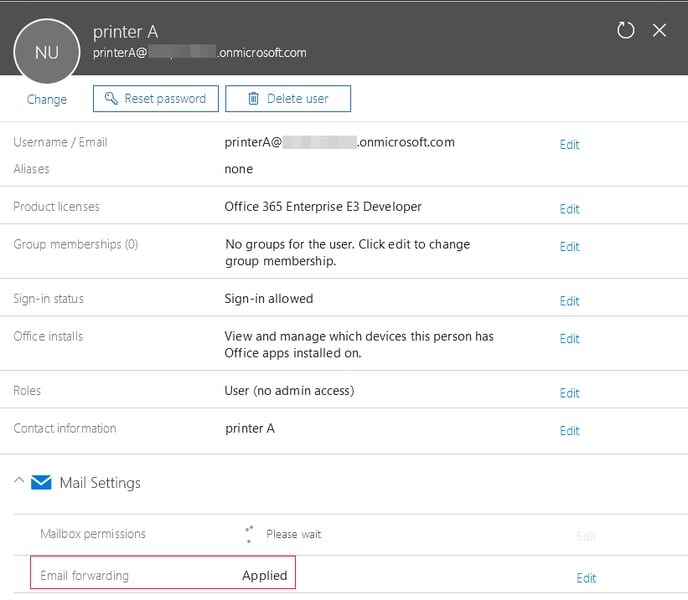The width and height of the screenshot is (688, 600).
Task: Edit Group memberships for the user
Action: (569, 247)
